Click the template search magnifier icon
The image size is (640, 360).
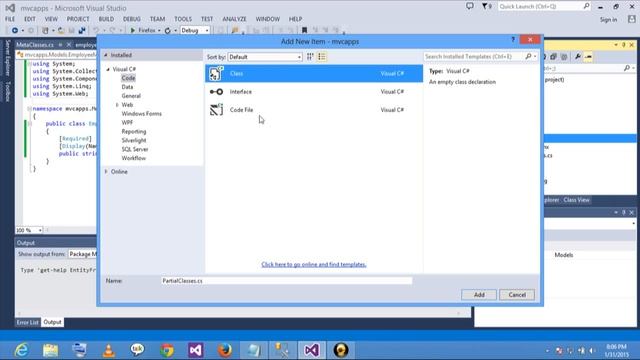[x=529, y=56]
